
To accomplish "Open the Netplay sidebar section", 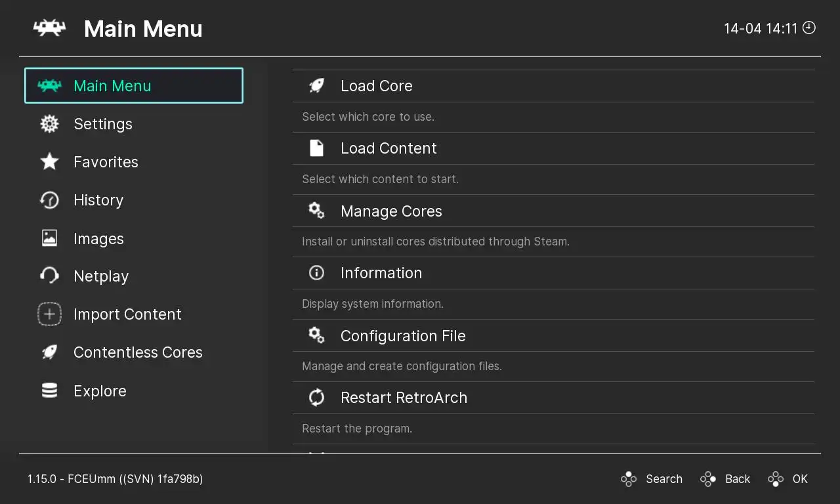I will pyautogui.click(x=101, y=276).
